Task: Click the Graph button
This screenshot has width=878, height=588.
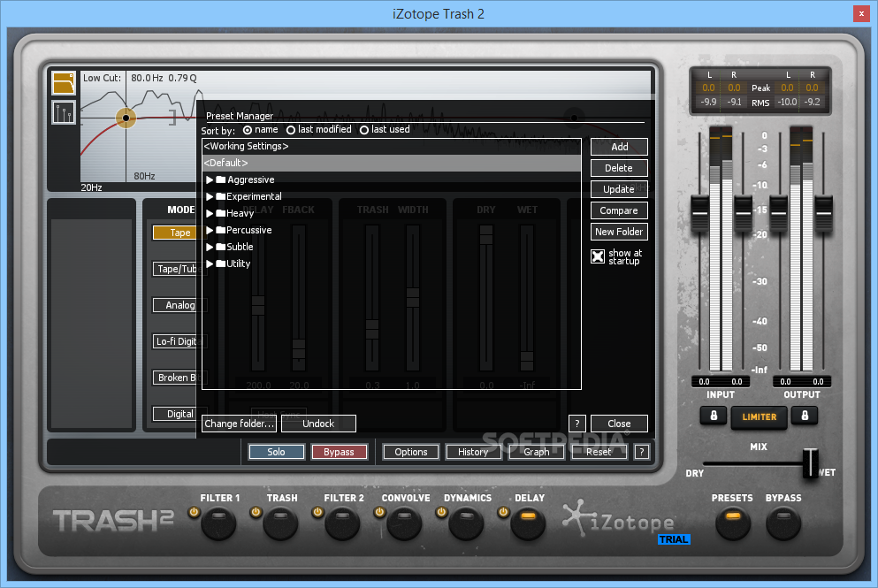Action: 537,452
